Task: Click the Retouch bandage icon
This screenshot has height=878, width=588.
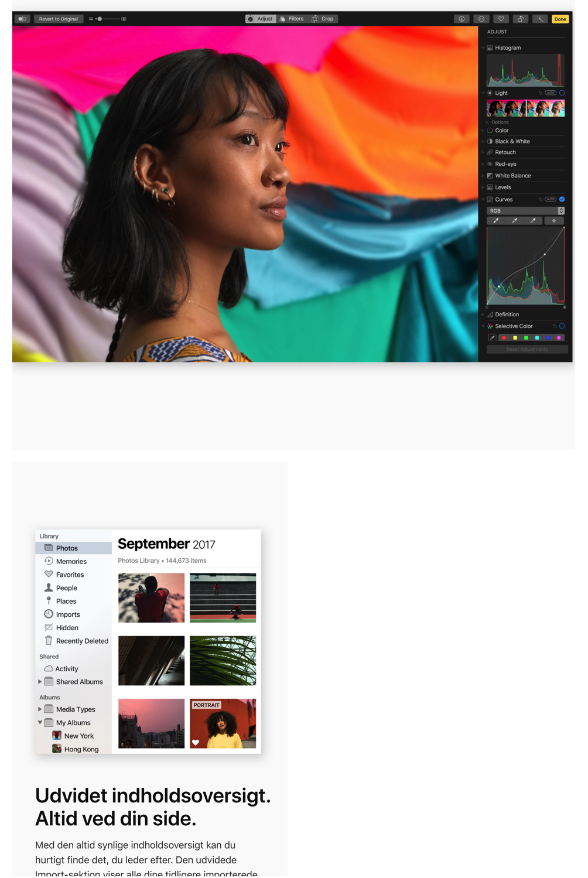Action: (490, 152)
